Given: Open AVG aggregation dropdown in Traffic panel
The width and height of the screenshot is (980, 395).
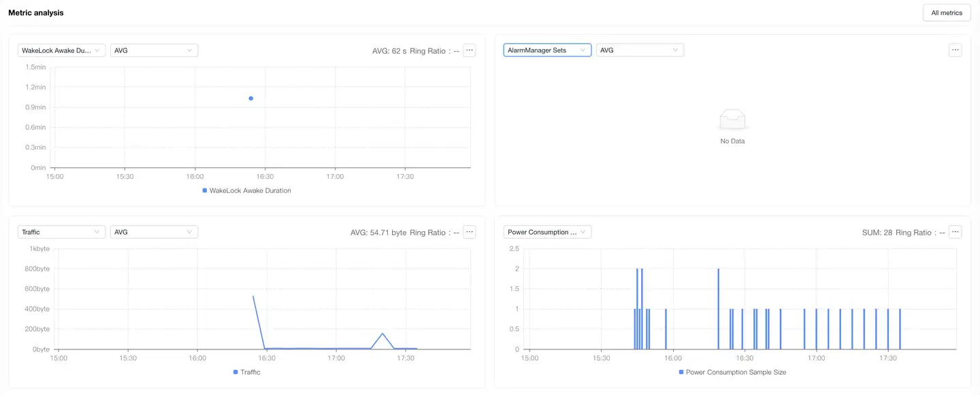Looking at the screenshot, I should tap(154, 233).
